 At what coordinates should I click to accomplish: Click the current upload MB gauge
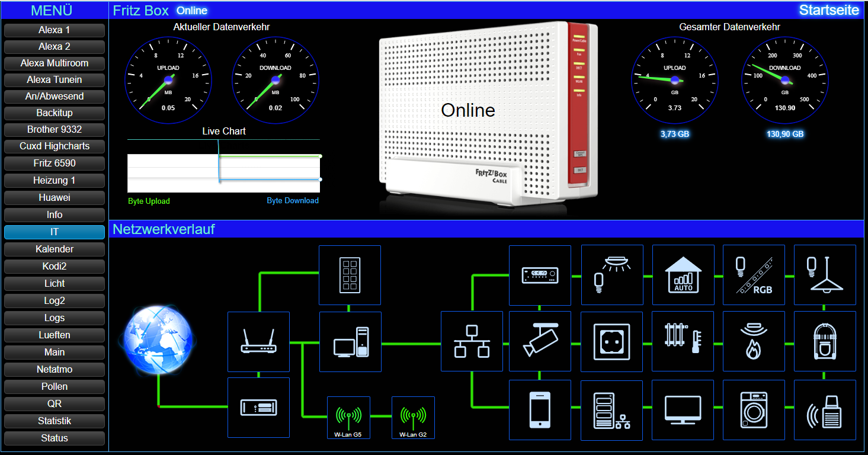168,80
